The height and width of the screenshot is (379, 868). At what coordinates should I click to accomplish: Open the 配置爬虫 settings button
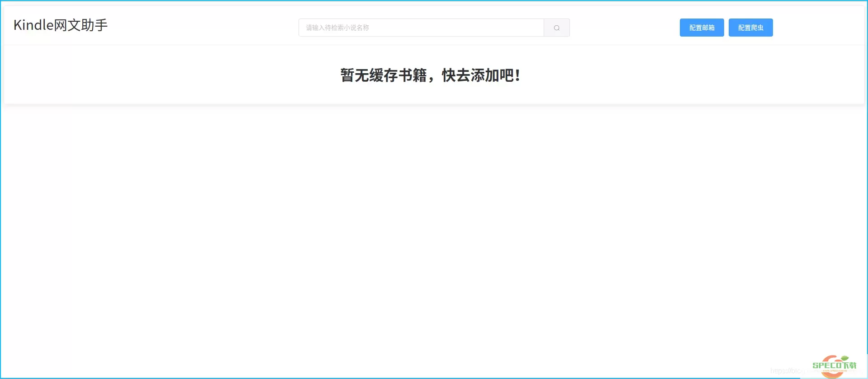coord(750,28)
